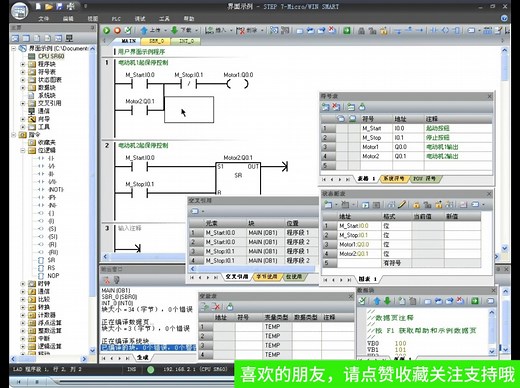Click the SR box in network 2
Viewport: 520px width, 388px height.
pos(238,178)
